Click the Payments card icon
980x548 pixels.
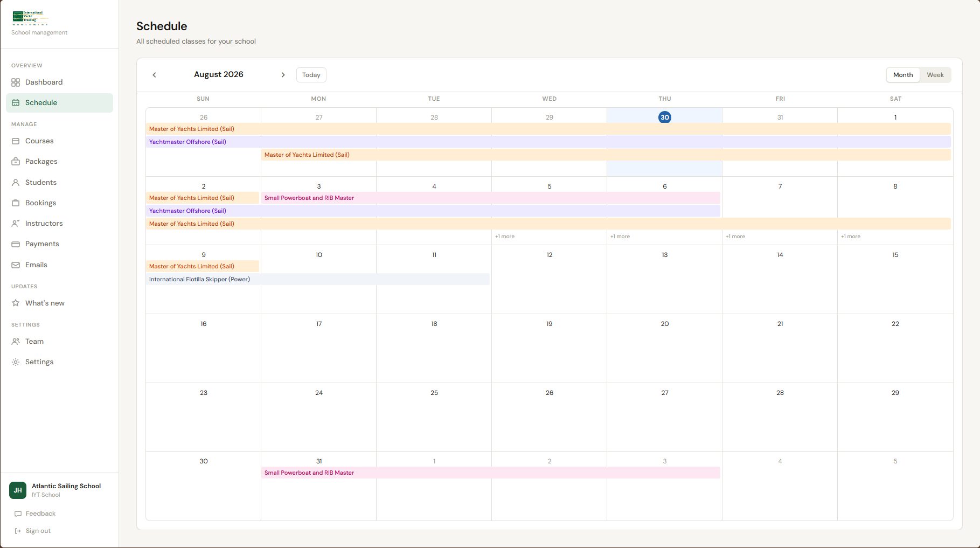point(16,244)
